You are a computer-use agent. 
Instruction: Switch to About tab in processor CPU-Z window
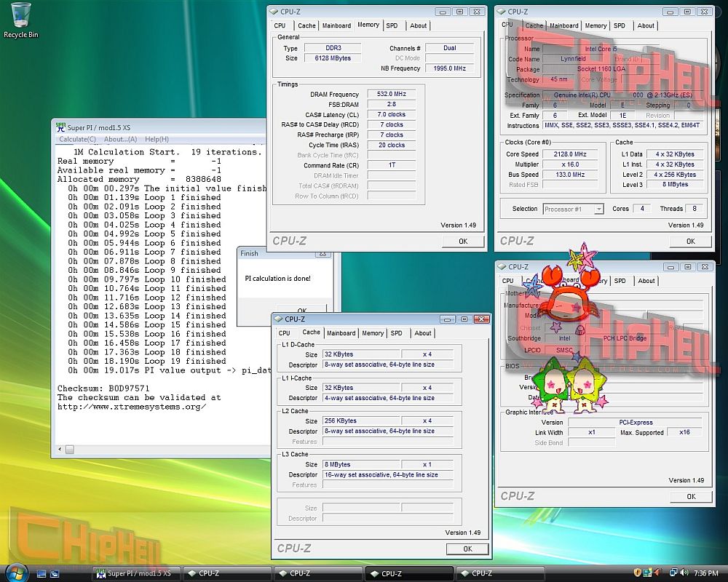pos(646,25)
